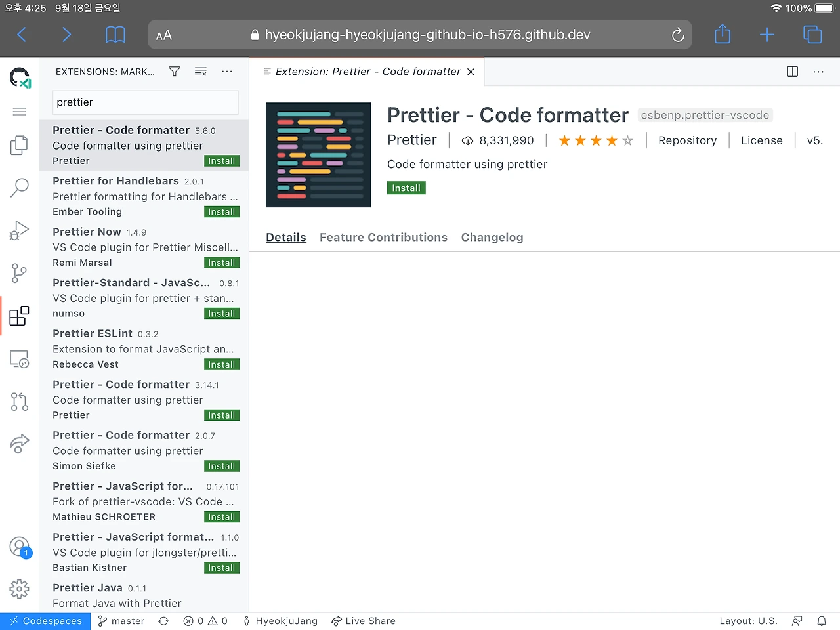The height and width of the screenshot is (630, 840).
Task: Open editor more actions menu
Action: (818, 72)
